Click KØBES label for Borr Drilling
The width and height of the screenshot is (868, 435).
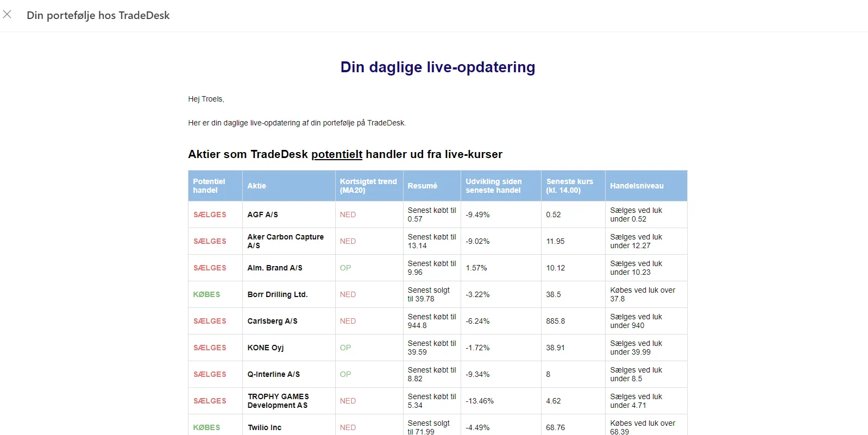pyautogui.click(x=206, y=294)
